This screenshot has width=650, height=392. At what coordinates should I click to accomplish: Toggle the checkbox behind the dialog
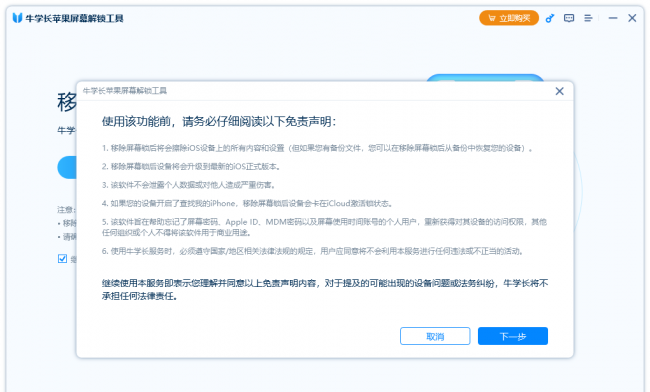[62, 259]
